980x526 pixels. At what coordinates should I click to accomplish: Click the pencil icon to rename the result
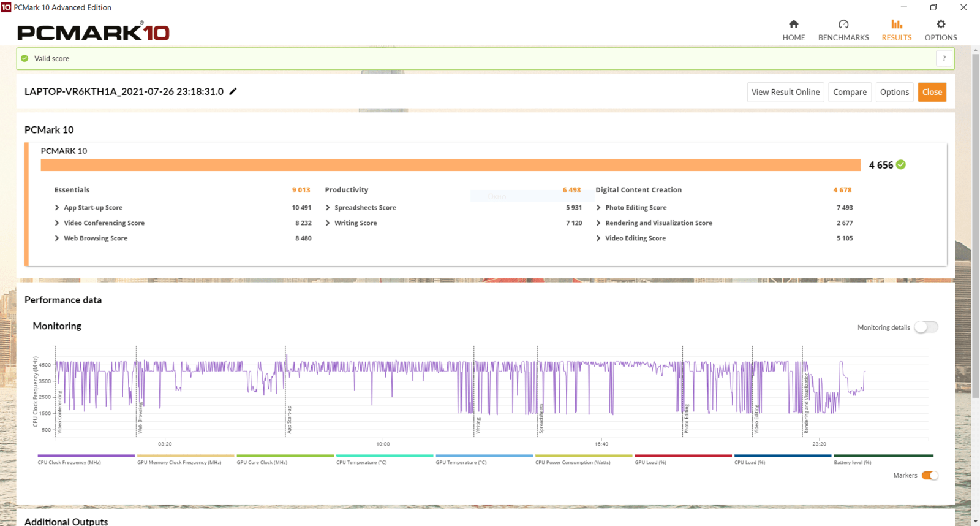(233, 91)
